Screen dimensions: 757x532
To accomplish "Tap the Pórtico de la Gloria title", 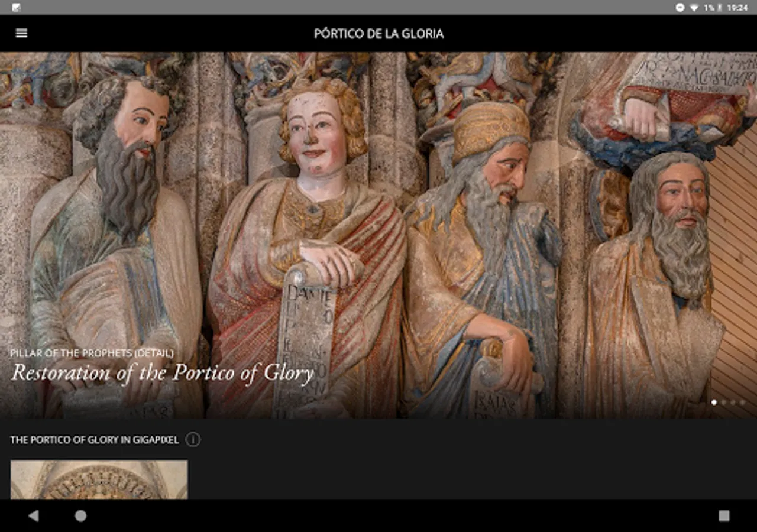I will point(378,34).
